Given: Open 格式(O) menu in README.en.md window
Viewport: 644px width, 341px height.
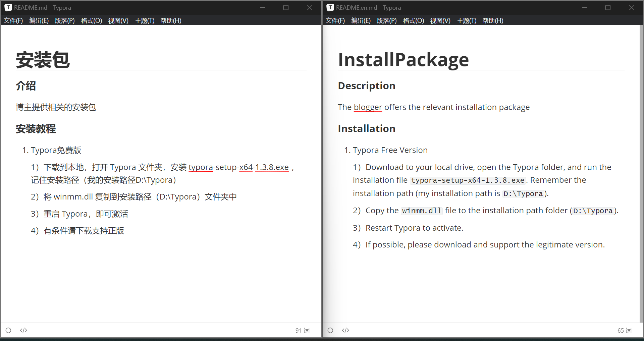Looking at the screenshot, I should pos(414,20).
